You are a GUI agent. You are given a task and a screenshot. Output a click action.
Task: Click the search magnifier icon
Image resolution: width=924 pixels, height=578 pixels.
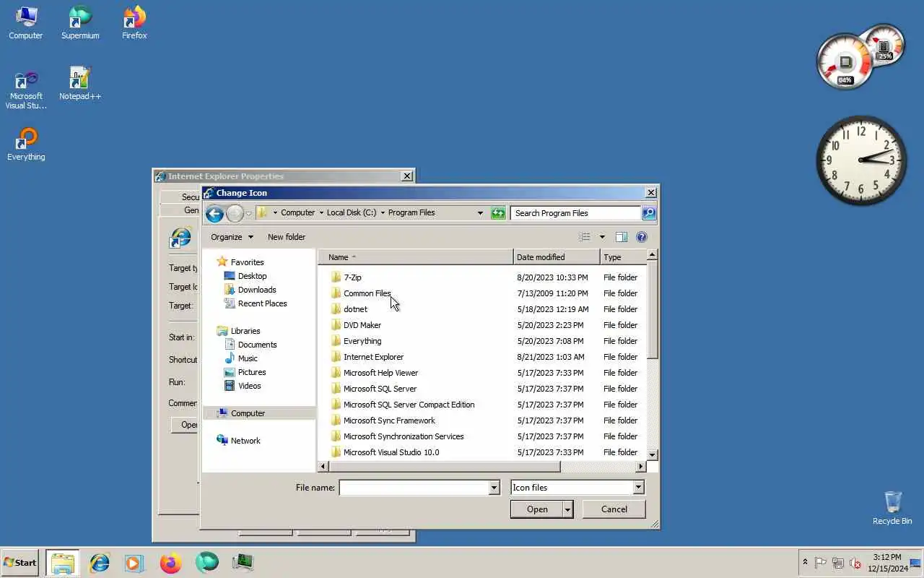649,213
